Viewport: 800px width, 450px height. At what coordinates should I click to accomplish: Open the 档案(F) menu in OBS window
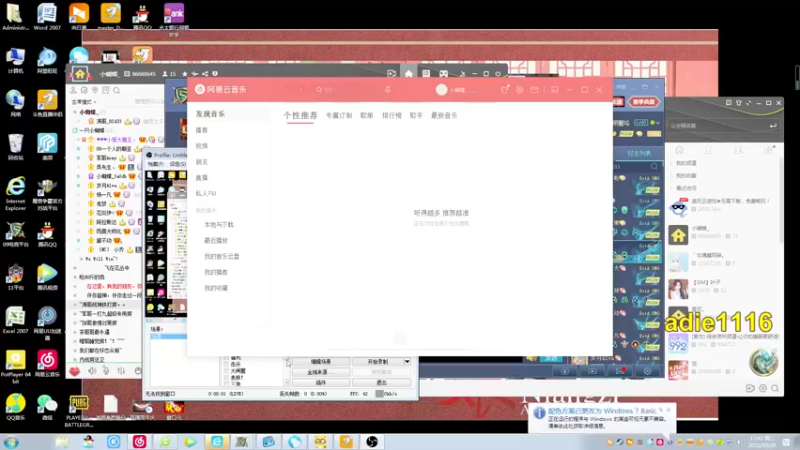point(156,164)
